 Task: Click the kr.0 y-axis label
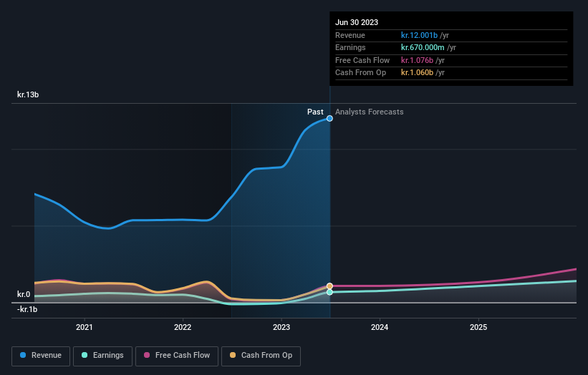pos(24,294)
